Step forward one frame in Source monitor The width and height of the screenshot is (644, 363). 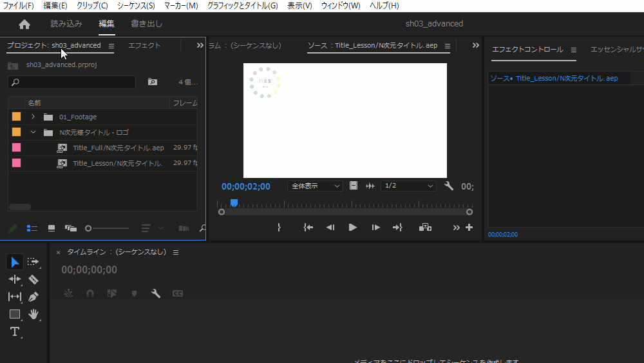(x=375, y=228)
